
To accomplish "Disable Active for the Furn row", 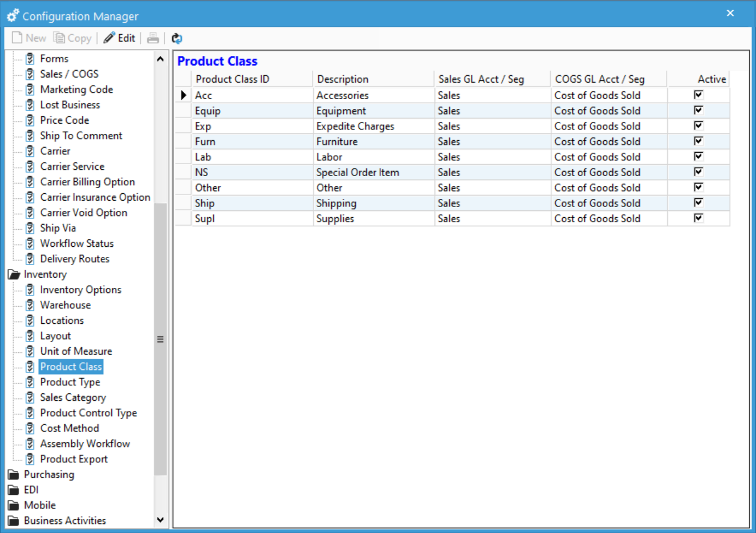I will point(698,141).
